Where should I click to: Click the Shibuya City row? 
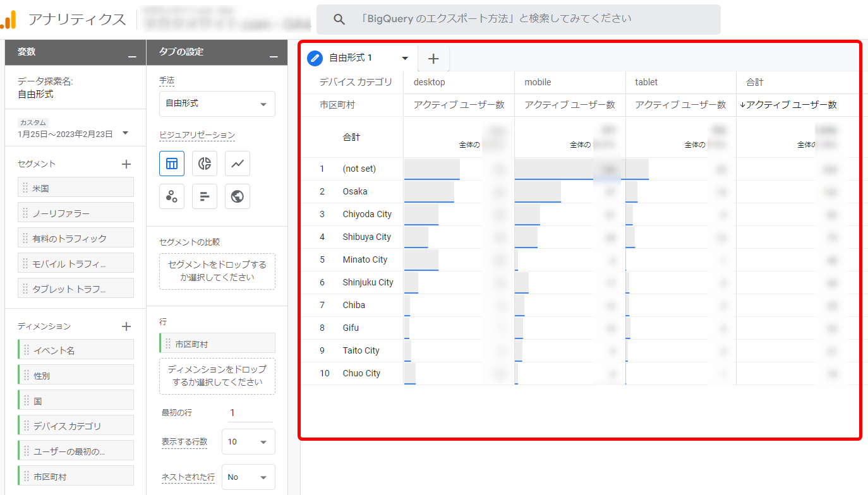coord(579,237)
